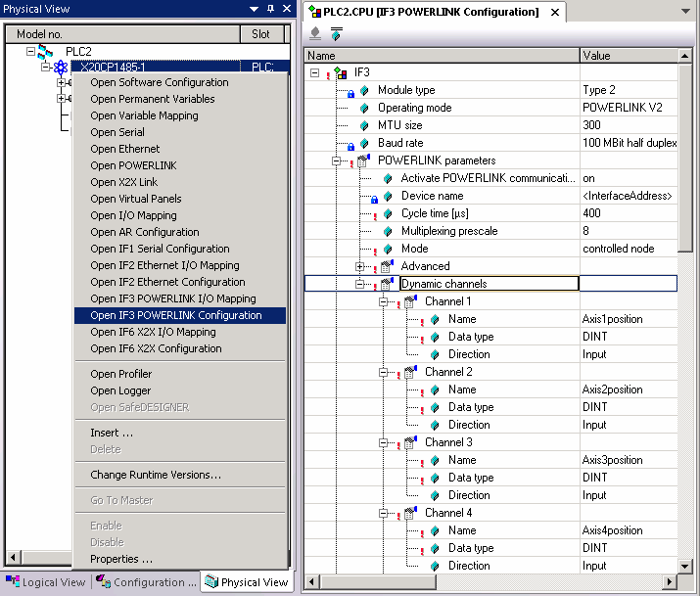
Task: Close the PLC2.CPU configuration tab
Action: pos(555,13)
